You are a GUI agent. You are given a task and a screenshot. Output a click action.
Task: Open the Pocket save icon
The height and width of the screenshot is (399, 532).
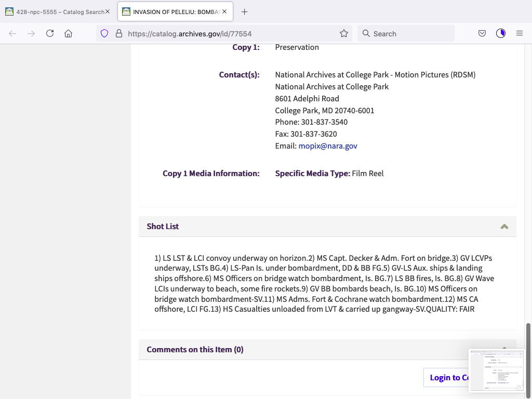(x=482, y=33)
